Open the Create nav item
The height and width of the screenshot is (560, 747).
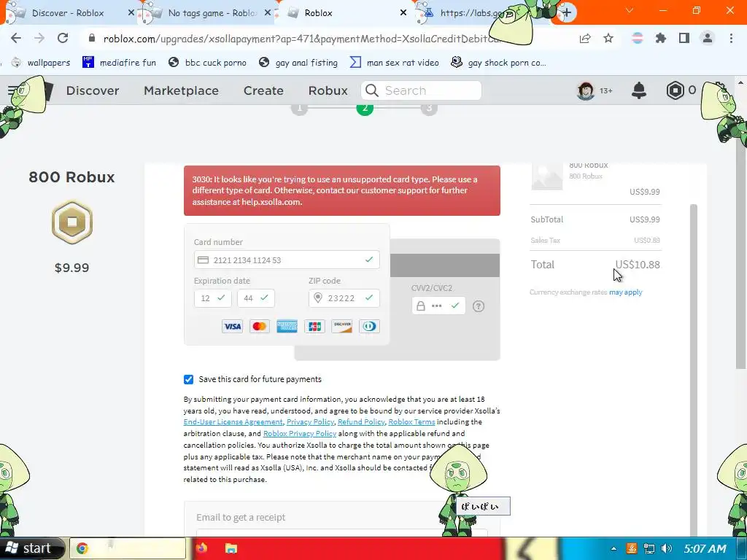[x=263, y=90]
